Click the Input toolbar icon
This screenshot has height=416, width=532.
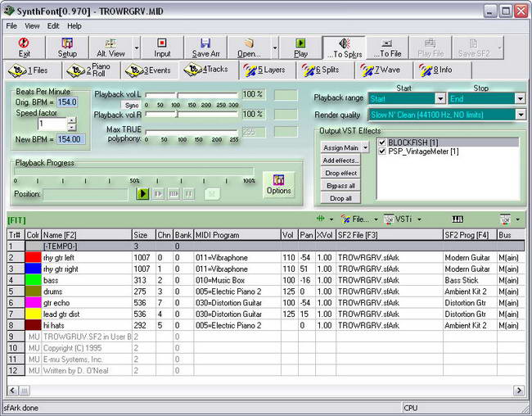pos(162,43)
